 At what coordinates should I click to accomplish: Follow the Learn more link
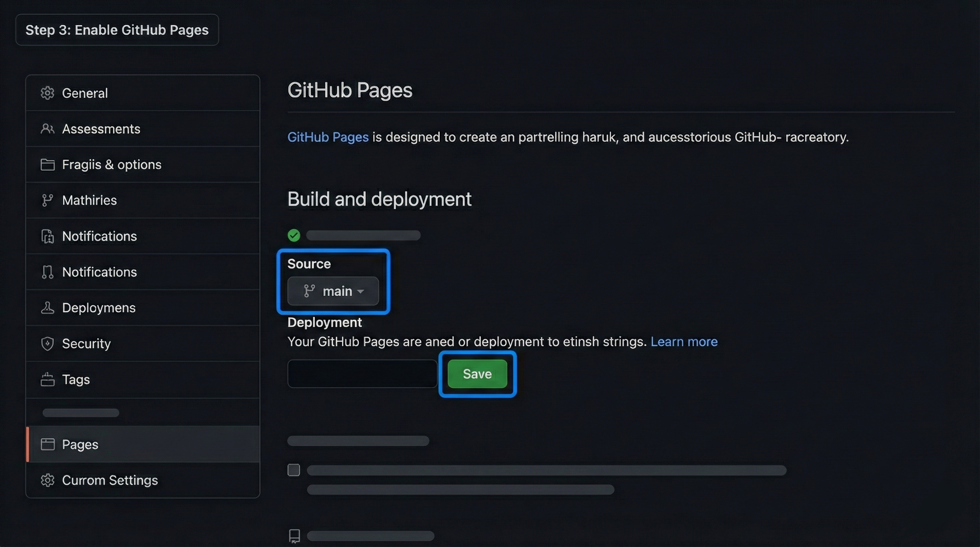point(684,342)
